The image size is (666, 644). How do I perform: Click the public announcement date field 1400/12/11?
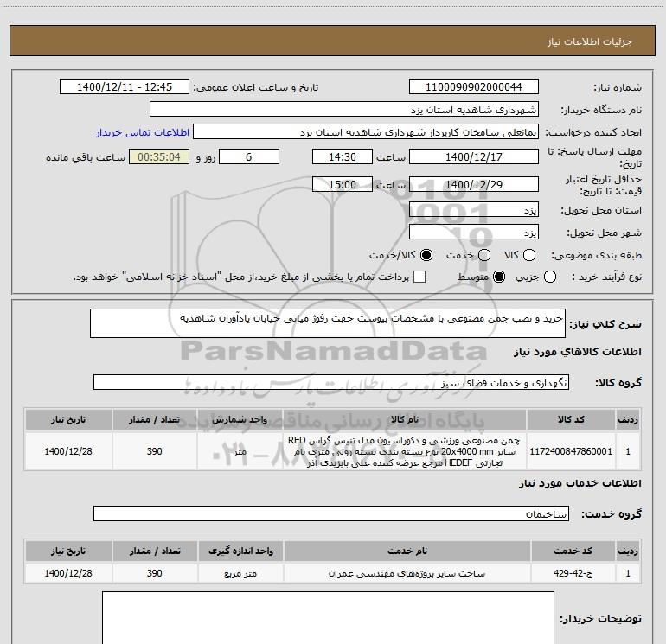click(x=125, y=87)
